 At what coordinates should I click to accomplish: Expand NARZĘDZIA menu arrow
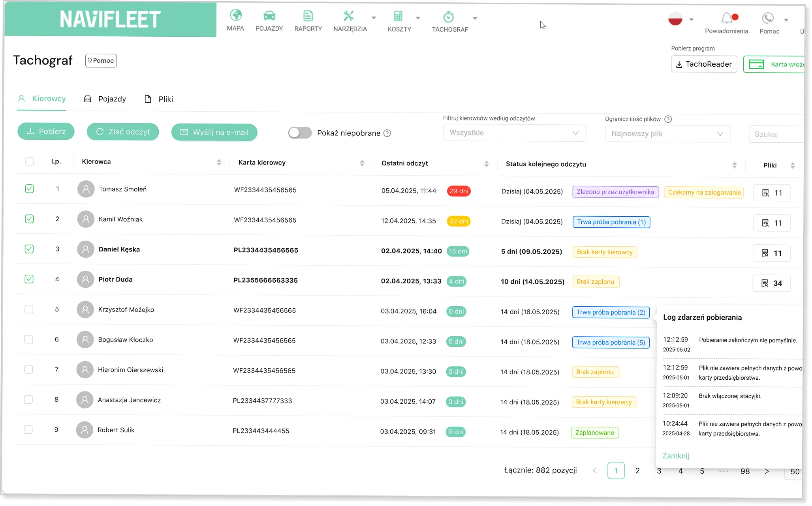click(x=374, y=18)
